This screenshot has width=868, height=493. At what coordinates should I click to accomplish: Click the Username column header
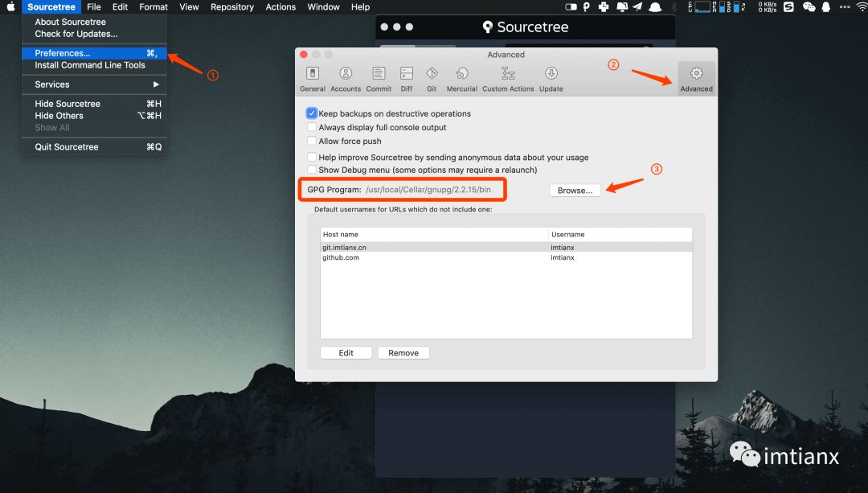(x=620, y=234)
